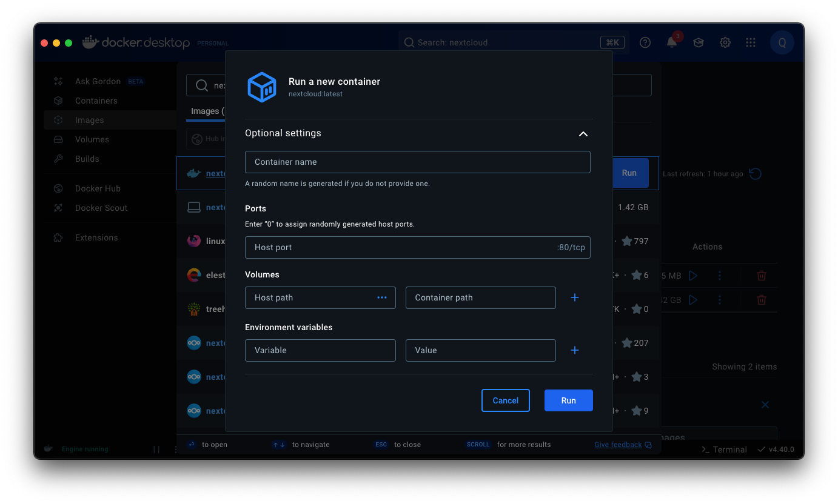Close the panel with the blue X
Image resolution: width=838 pixels, height=504 pixels.
coord(765,405)
